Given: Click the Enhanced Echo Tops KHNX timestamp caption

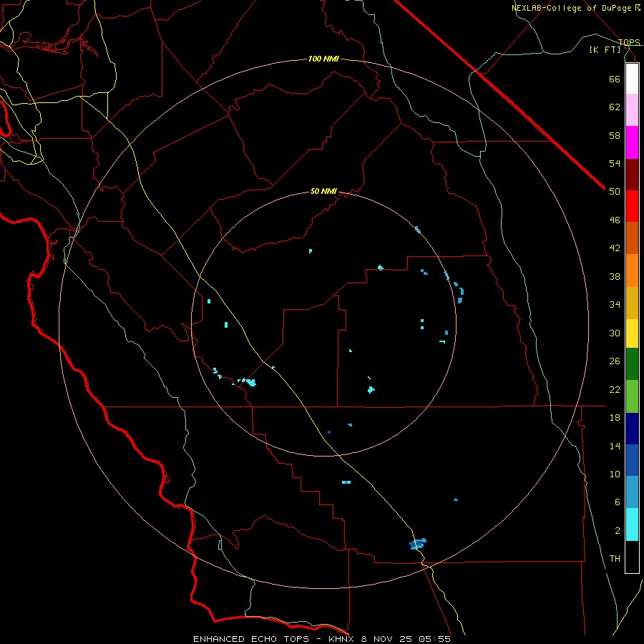Looking at the screenshot, I should pyautogui.click(x=322, y=639).
